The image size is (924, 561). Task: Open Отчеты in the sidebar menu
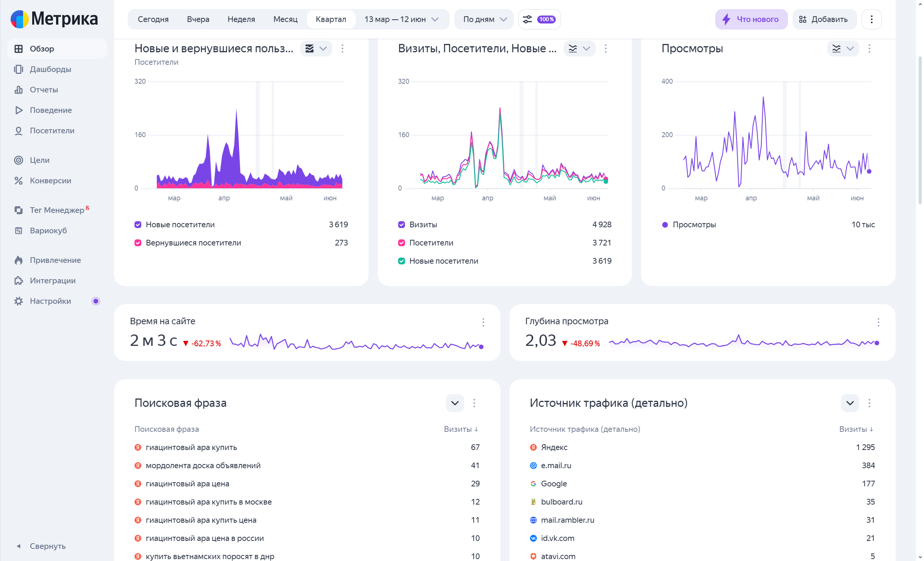tap(44, 90)
